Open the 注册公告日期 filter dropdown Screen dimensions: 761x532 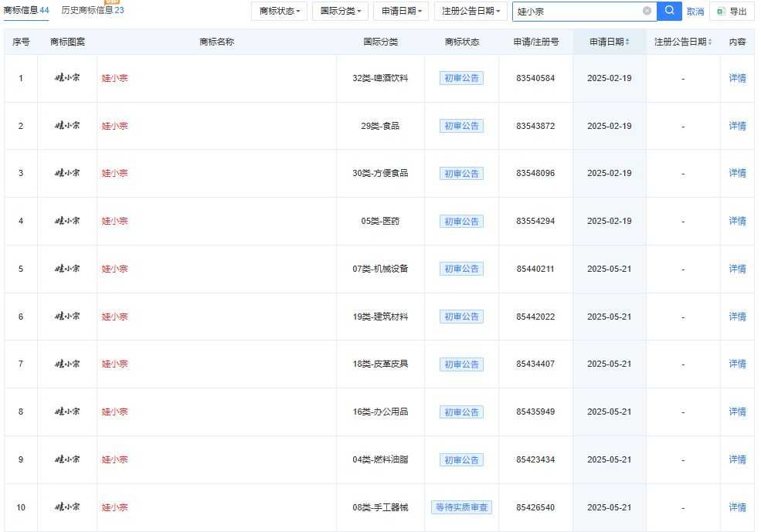tap(471, 11)
